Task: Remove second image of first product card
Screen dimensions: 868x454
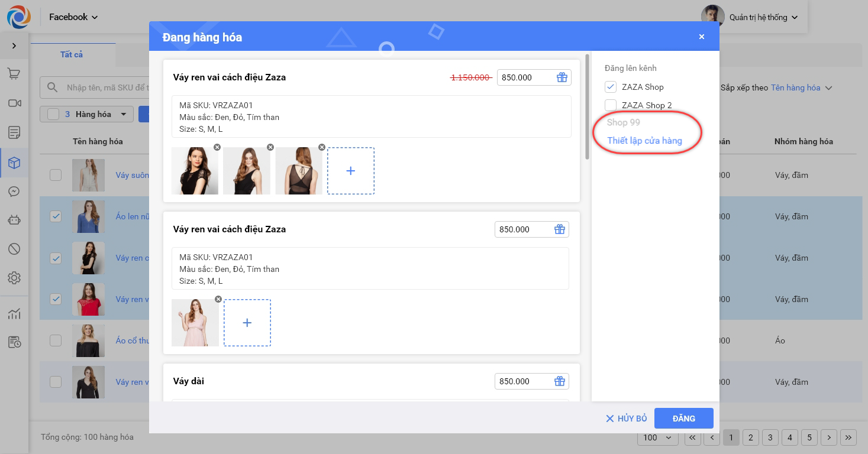Action: click(270, 147)
